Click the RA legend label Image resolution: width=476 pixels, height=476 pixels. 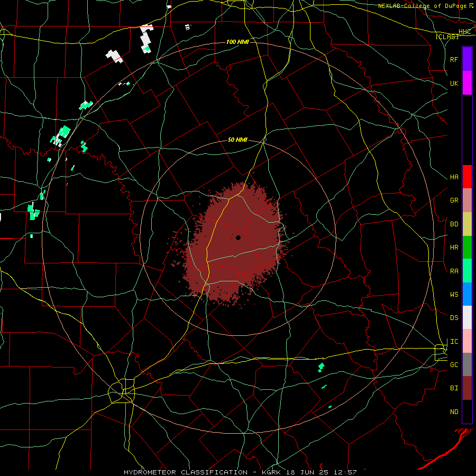tap(454, 271)
